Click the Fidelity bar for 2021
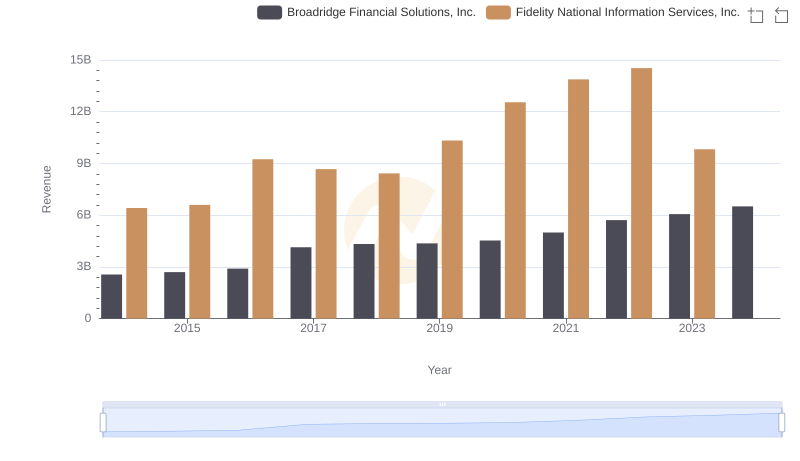Image resolution: width=800 pixels, height=461 pixels. click(x=579, y=199)
